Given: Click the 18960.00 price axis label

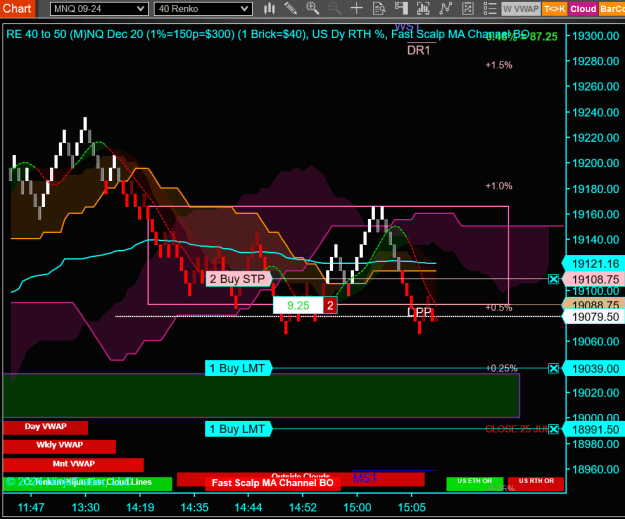Looking at the screenshot, I should pyautogui.click(x=596, y=470).
